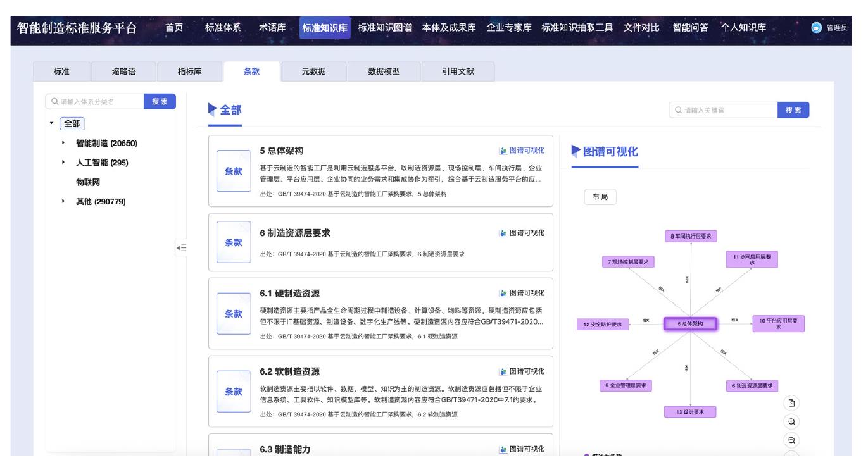Open 本体及成果库 in navigation
The width and height of the screenshot is (868, 472).
(x=449, y=28)
